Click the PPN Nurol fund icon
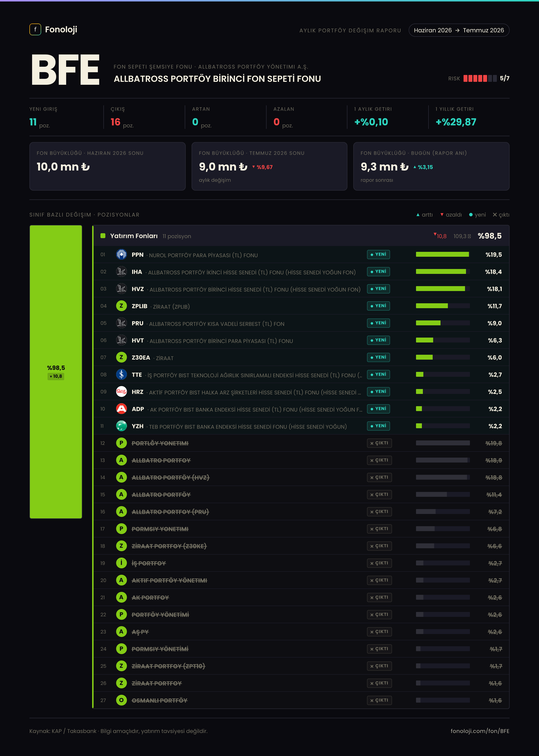 tap(122, 255)
